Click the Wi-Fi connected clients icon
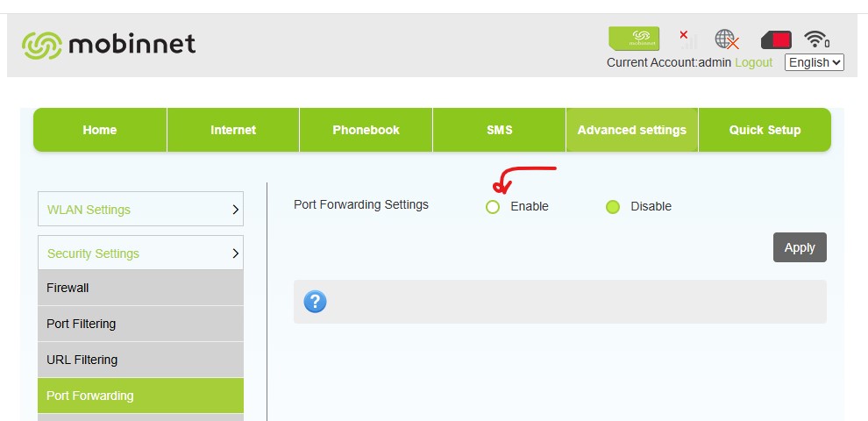Image resolution: width=868 pixels, height=421 pixels. (817, 39)
